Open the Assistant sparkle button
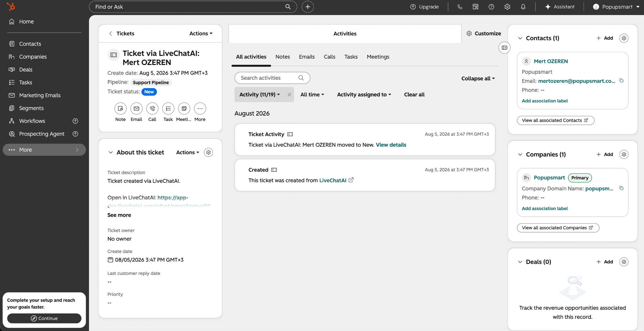This screenshot has width=644, height=331. click(x=560, y=7)
